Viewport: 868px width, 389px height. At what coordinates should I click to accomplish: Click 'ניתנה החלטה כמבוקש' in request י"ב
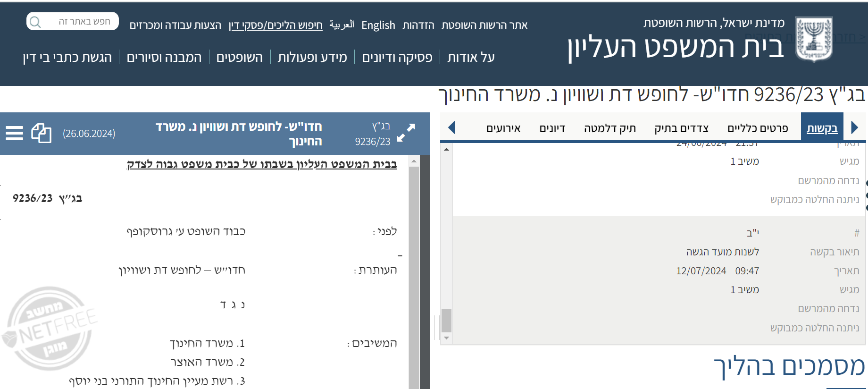pos(815,328)
